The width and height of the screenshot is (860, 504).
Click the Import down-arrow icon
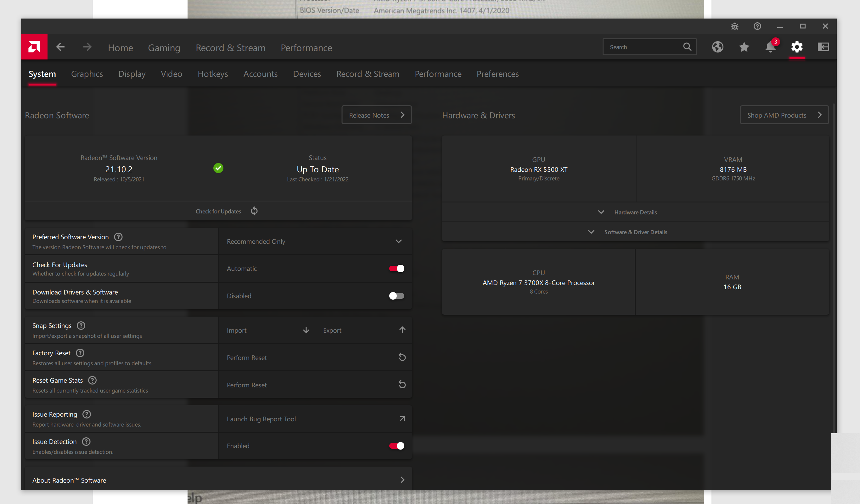click(x=306, y=330)
